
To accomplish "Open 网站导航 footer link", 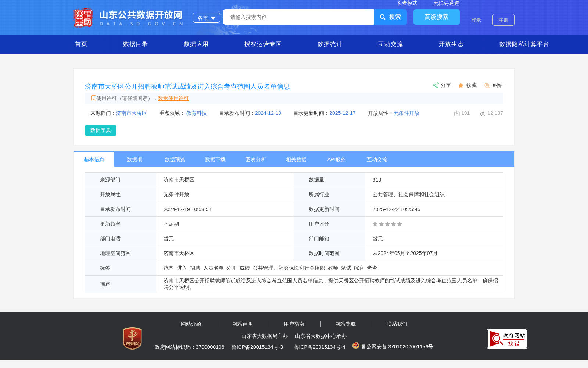I will (345, 324).
